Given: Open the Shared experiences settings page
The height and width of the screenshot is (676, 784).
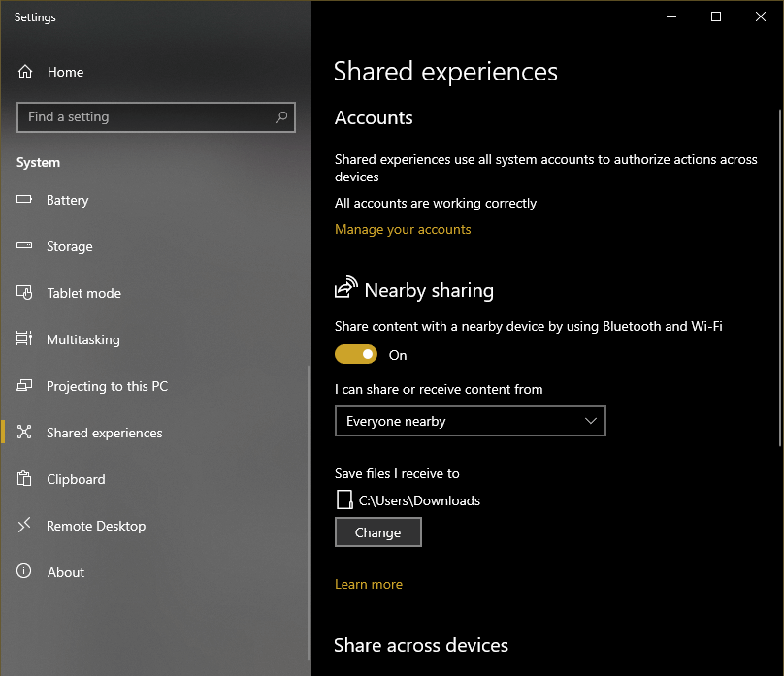Looking at the screenshot, I should point(104,433).
